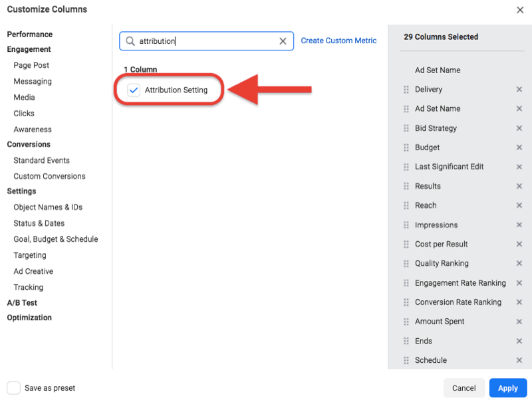Apply the column changes
Viewport: 532px width, 400px height.
tap(508, 388)
